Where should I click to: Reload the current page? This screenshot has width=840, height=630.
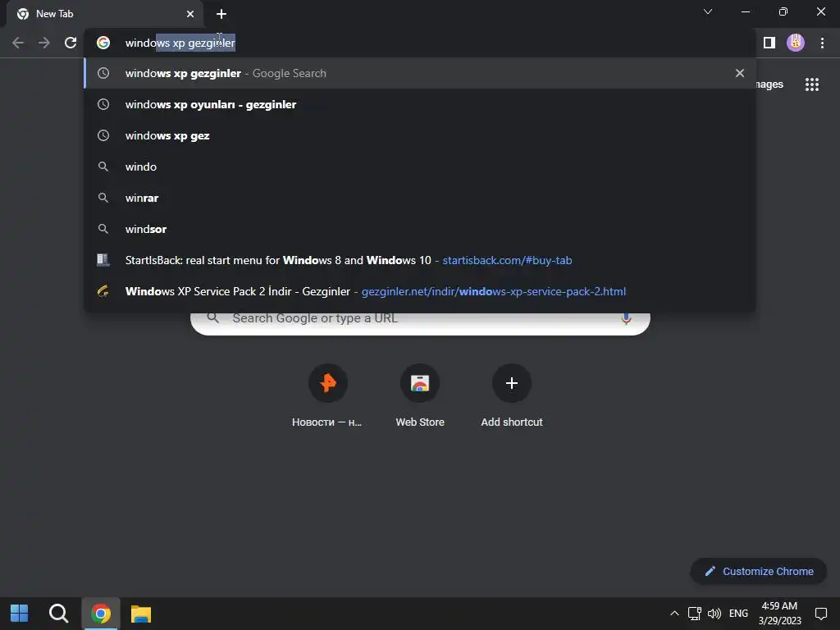tap(71, 43)
